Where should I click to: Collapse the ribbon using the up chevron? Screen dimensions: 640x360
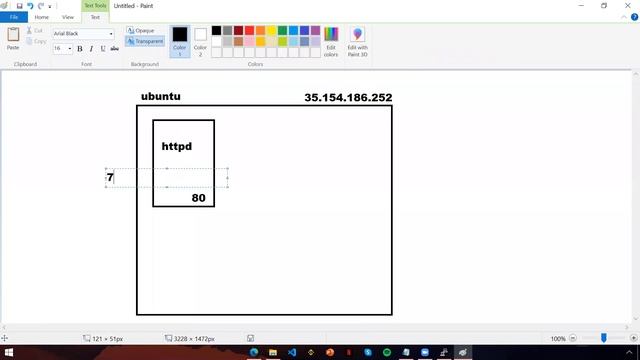(x=624, y=17)
